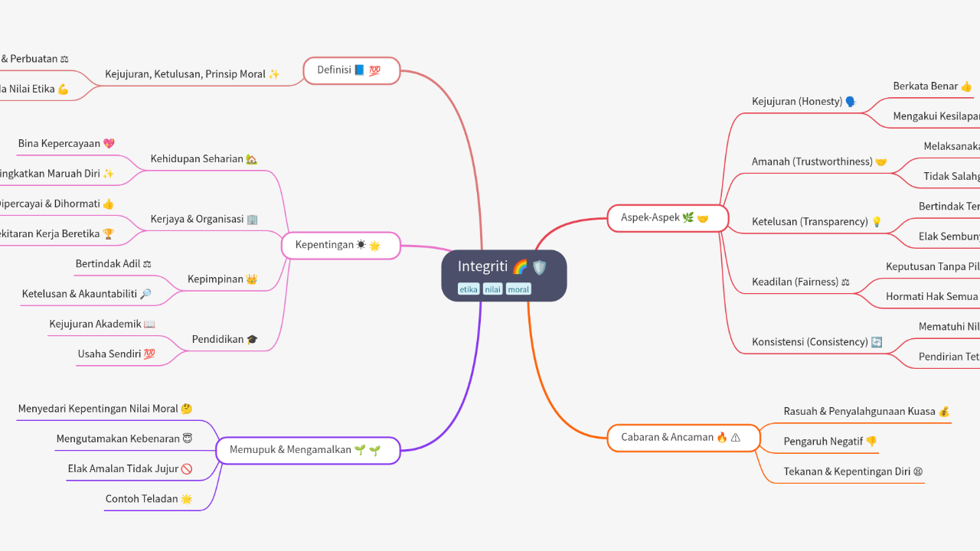Select the Memupuk & Mengamalkan node
This screenshot has width=980, height=551.
(308, 450)
